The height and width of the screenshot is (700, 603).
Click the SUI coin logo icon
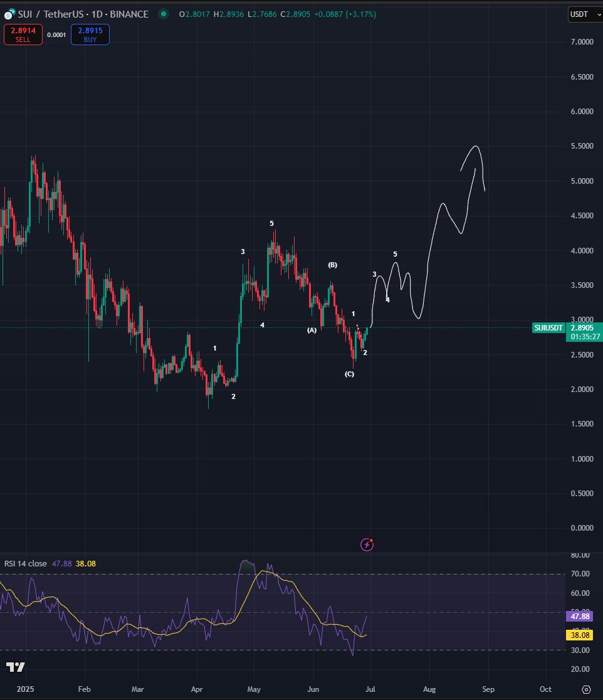click(8, 14)
